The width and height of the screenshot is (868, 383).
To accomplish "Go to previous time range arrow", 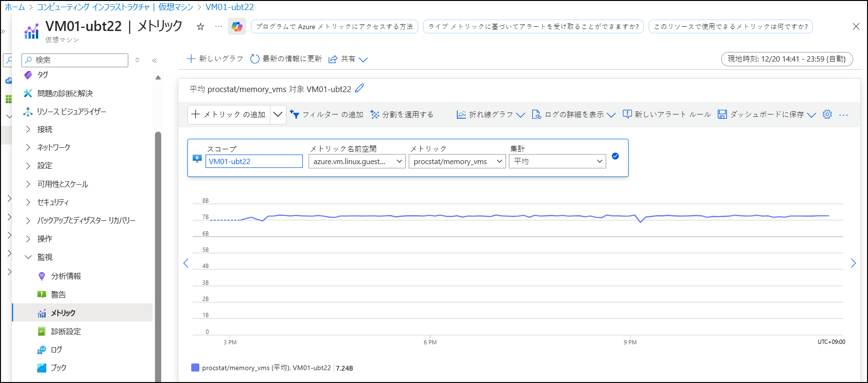I will pyautogui.click(x=186, y=263).
